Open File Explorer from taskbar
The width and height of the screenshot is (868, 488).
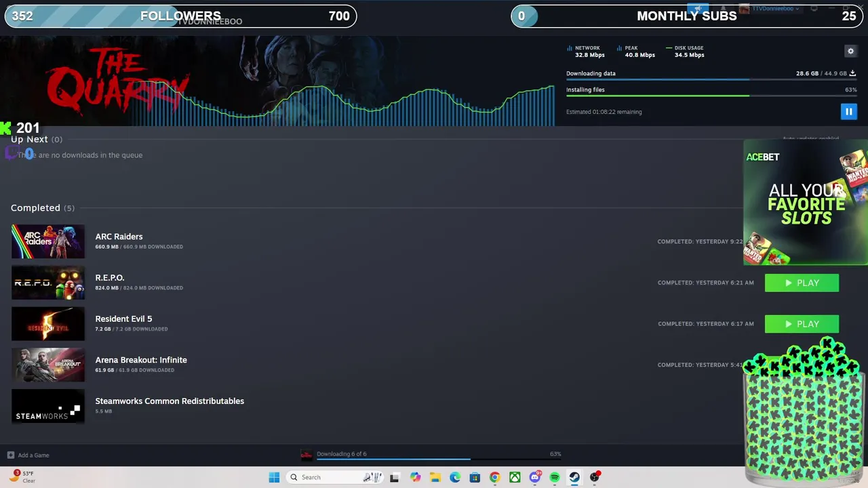tap(435, 477)
